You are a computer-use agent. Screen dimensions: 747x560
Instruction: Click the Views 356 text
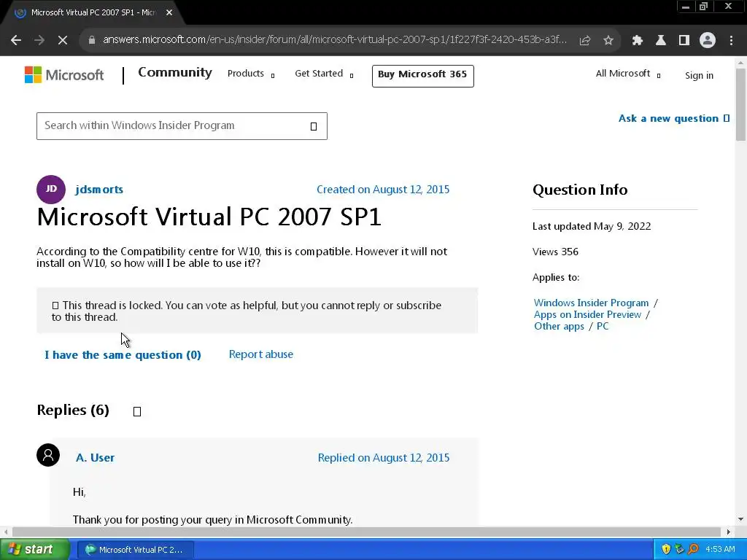click(x=555, y=252)
